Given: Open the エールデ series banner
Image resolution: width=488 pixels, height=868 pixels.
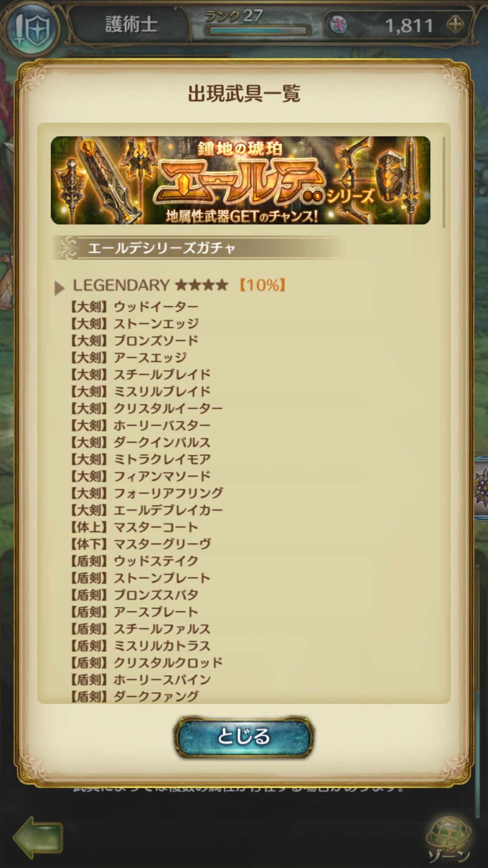Looking at the screenshot, I should (x=240, y=180).
